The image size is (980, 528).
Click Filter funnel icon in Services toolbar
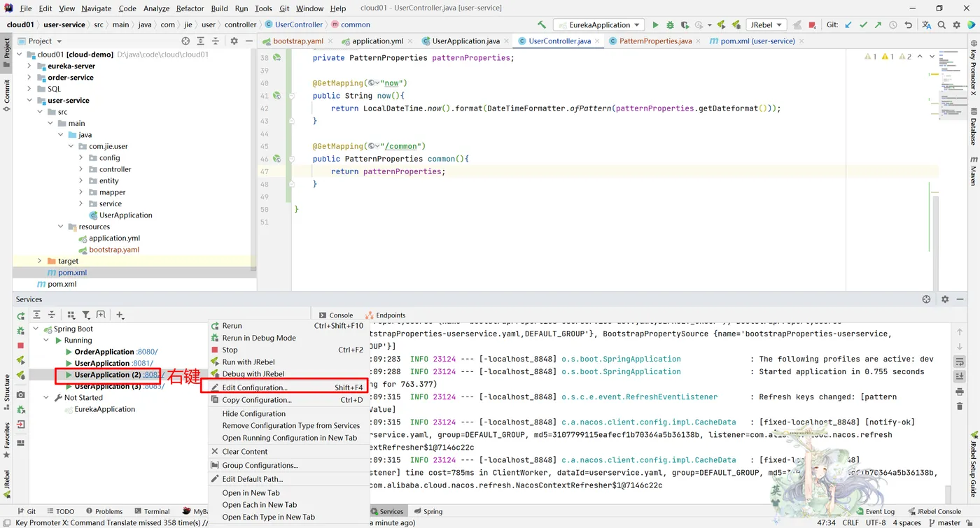pos(85,315)
